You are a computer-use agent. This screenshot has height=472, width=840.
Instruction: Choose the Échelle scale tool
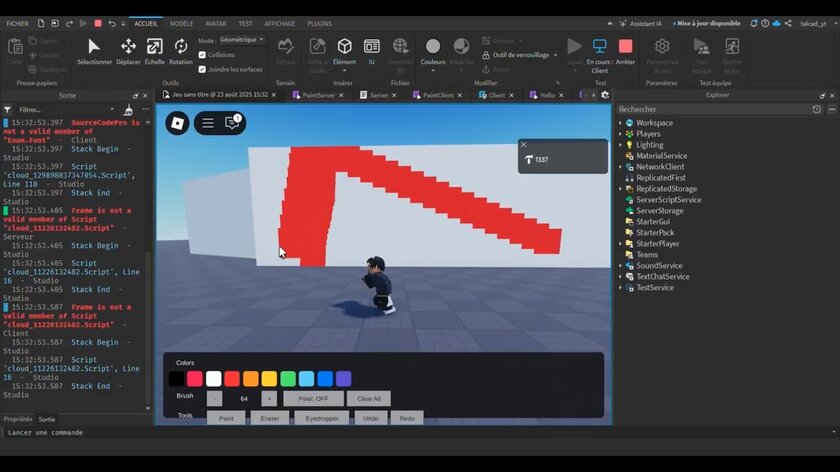tap(154, 51)
